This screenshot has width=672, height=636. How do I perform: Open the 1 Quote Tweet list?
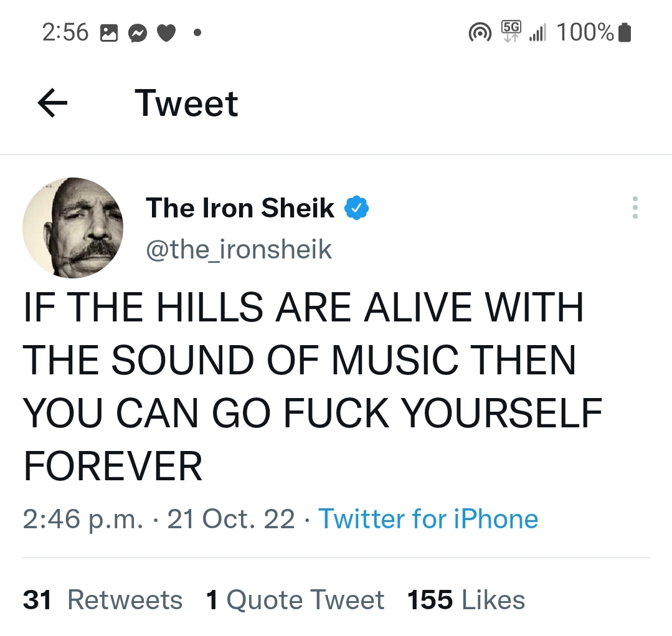(295, 600)
